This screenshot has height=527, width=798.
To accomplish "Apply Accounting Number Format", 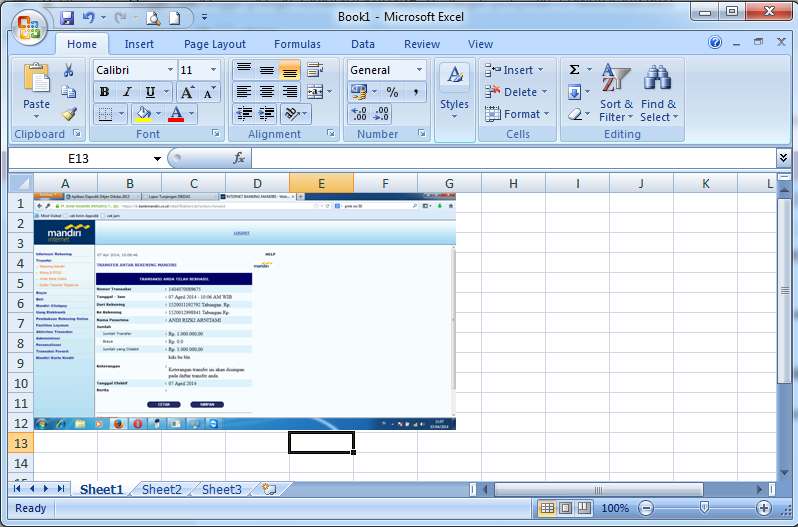I will [x=359, y=92].
